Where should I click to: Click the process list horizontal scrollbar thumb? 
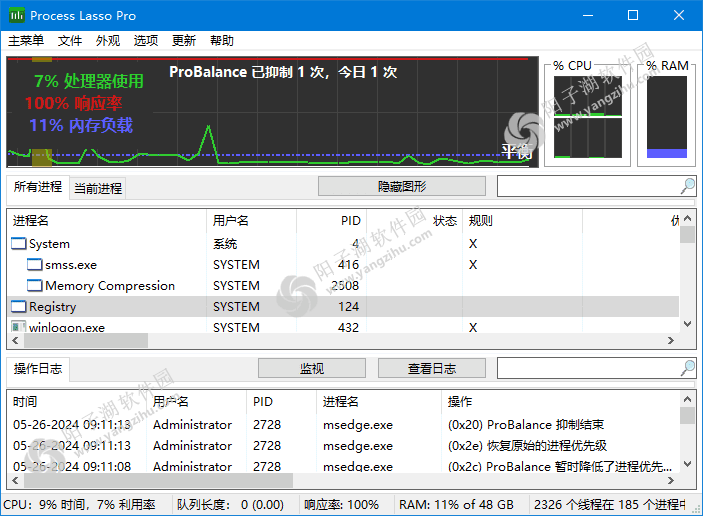(86, 340)
